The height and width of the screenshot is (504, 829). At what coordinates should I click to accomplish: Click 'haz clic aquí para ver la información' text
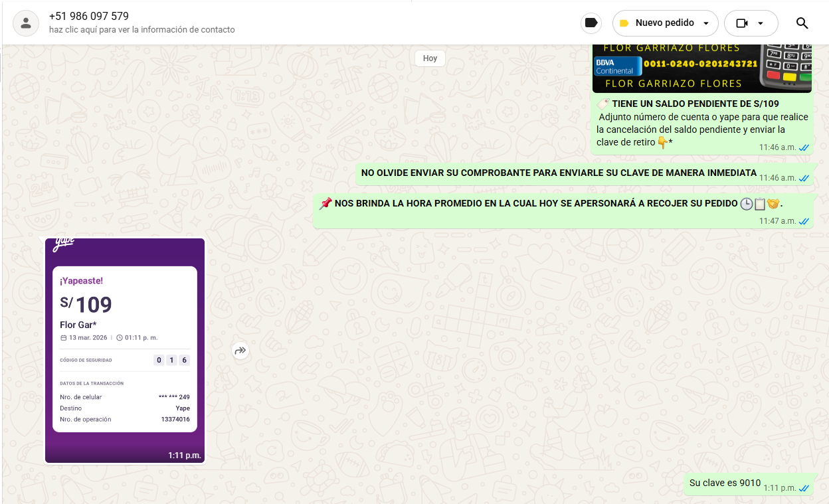141,30
